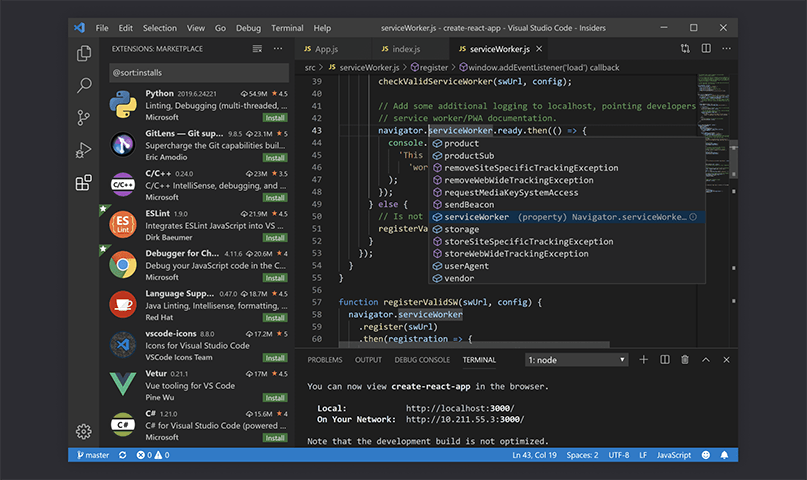This screenshot has width=807, height=480.
Task: Open the Search view in activity bar
Action: tap(84, 86)
